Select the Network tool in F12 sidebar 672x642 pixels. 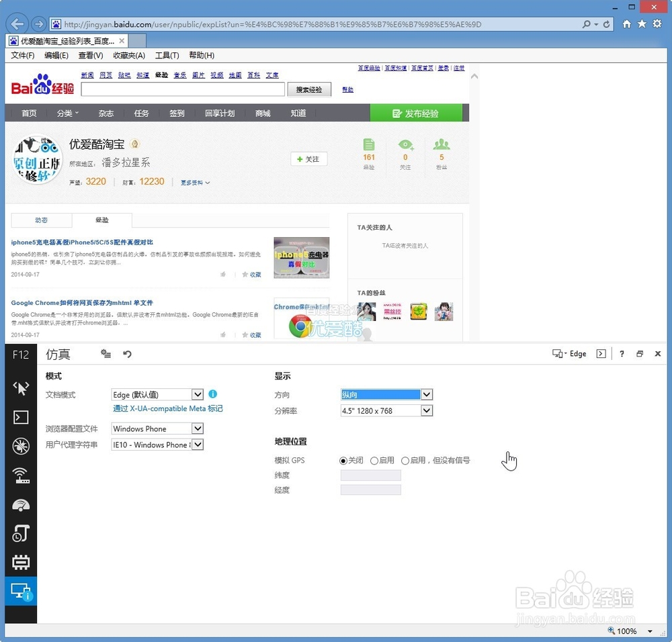pos(21,477)
